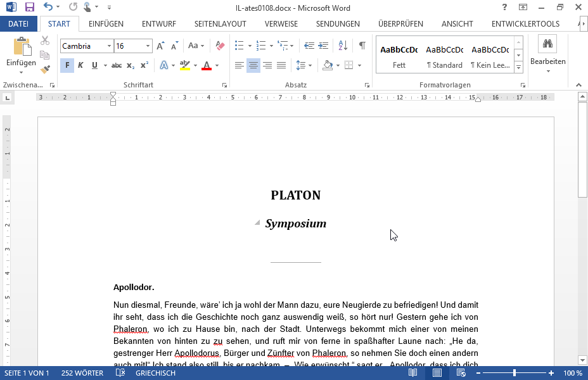Open the Bearbeiten editing menu
The width and height of the screenshot is (588, 380).
pyautogui.click(x=548, y=54)
